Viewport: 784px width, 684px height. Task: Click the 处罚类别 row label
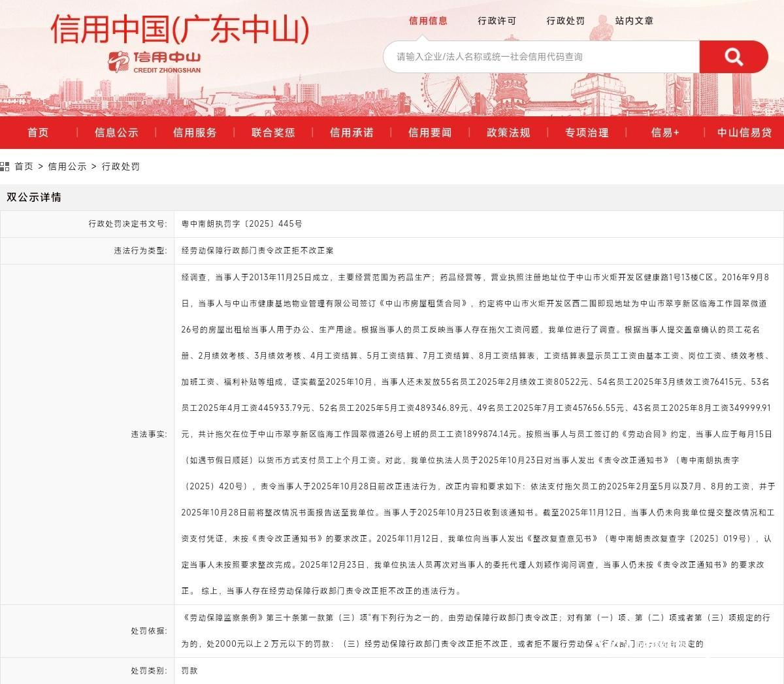pyautogui.click(x=149, y=670)
